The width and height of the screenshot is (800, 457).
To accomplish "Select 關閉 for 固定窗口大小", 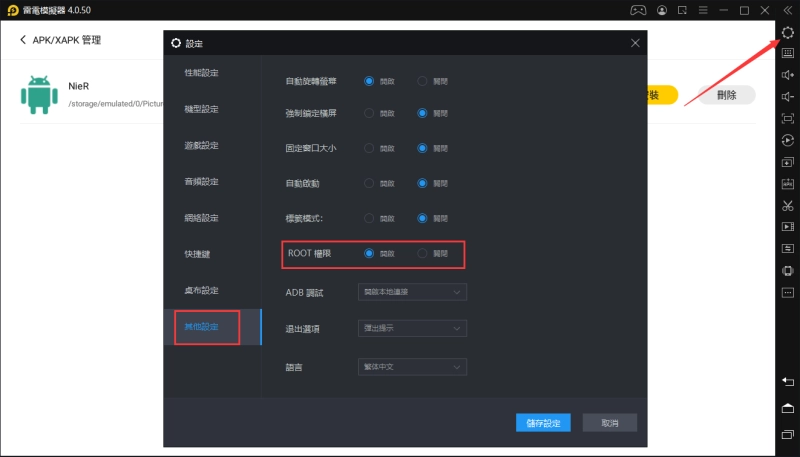I will pyautogui.click(x=422, y=148).
